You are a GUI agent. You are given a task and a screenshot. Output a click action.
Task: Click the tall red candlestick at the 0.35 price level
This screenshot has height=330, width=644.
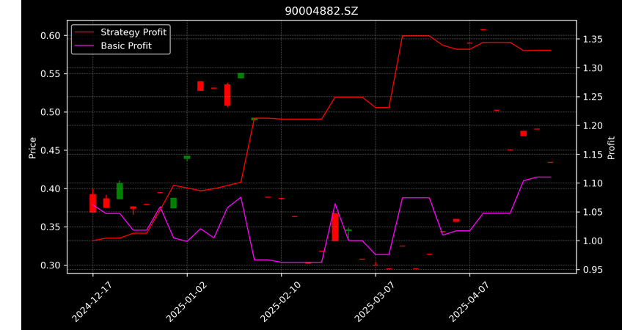point(335,227)
